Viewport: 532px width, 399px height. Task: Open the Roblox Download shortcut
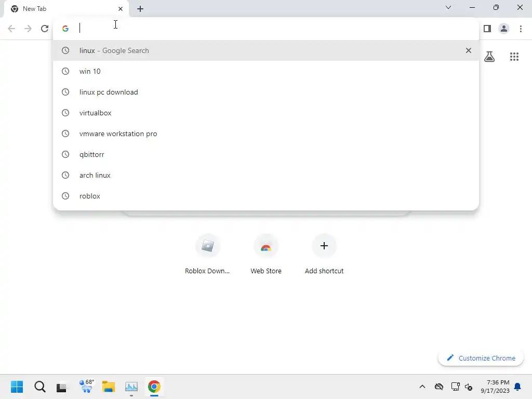pos(207,254)
